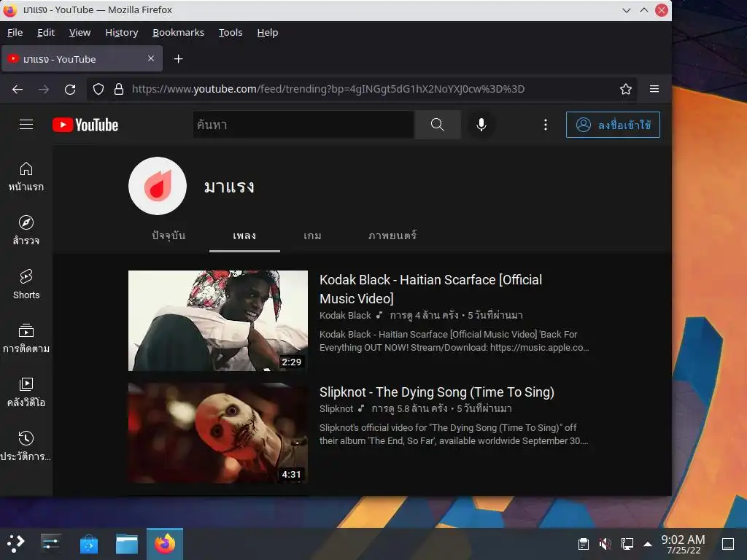Open Kodak Black - Haitian Scarface title link
Viewport: 747px width, 560px height.
point(430,289)
